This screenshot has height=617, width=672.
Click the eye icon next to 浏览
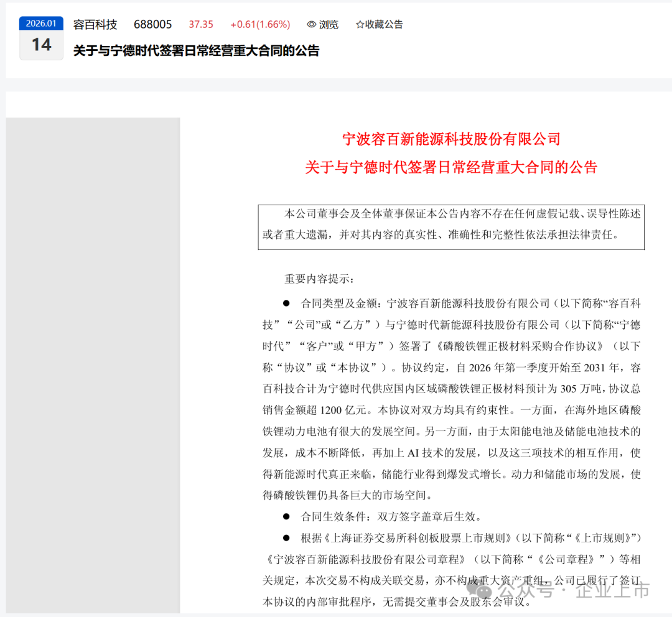point(312,25)
